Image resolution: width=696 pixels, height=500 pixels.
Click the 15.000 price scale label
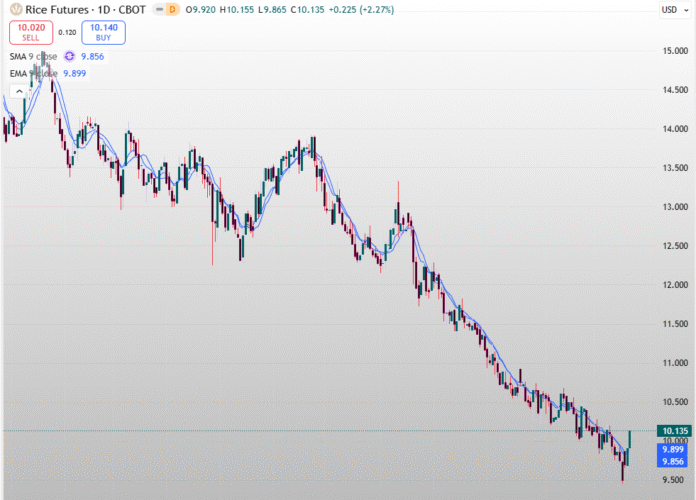(x=671, y=51)
